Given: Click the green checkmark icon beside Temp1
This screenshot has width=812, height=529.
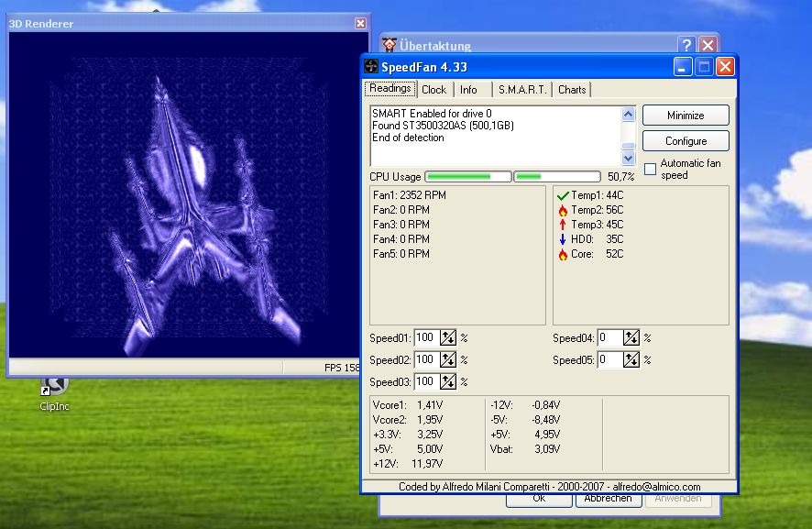Looking at the screenshot, I should coord(563,196).
